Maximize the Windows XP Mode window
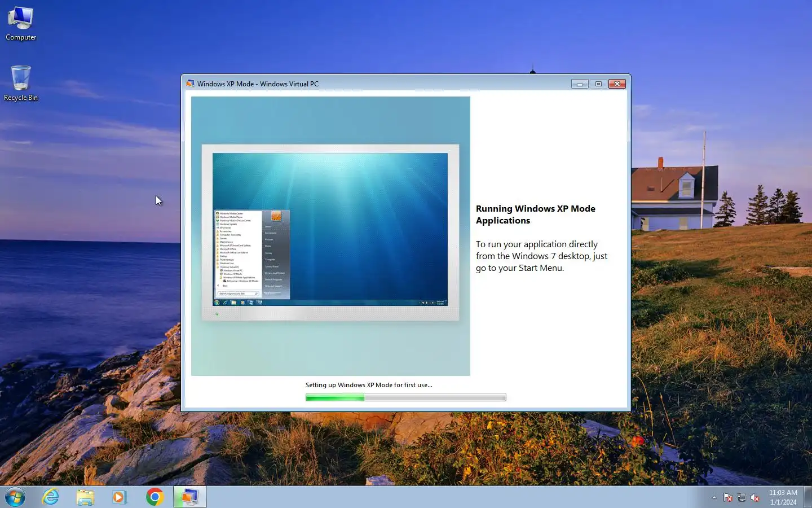The image size is (812, 508). pos(598,84)
